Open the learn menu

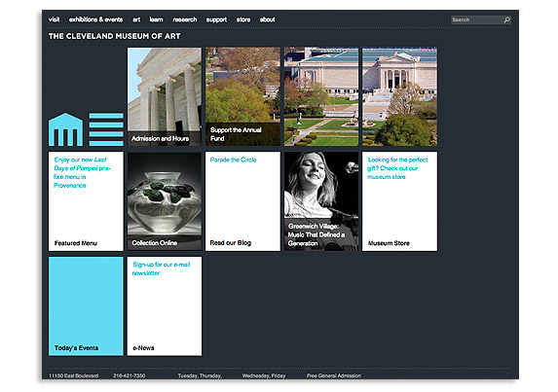coord(156,19)
